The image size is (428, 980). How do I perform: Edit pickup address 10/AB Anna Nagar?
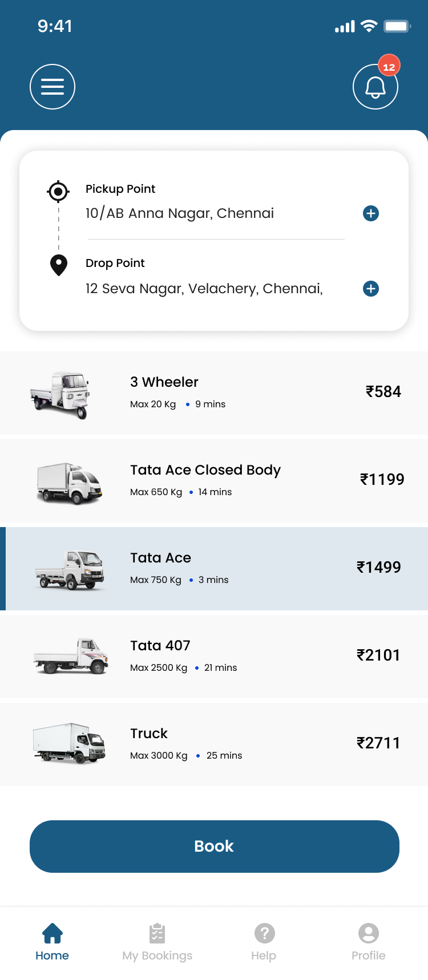(x=180, y=213)
